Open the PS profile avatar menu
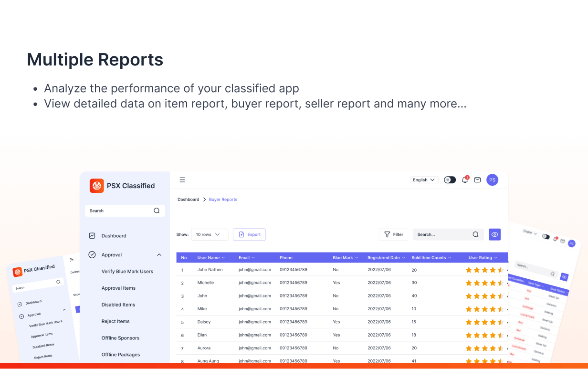The image size is (588, 369). click(x=492, y=179)
